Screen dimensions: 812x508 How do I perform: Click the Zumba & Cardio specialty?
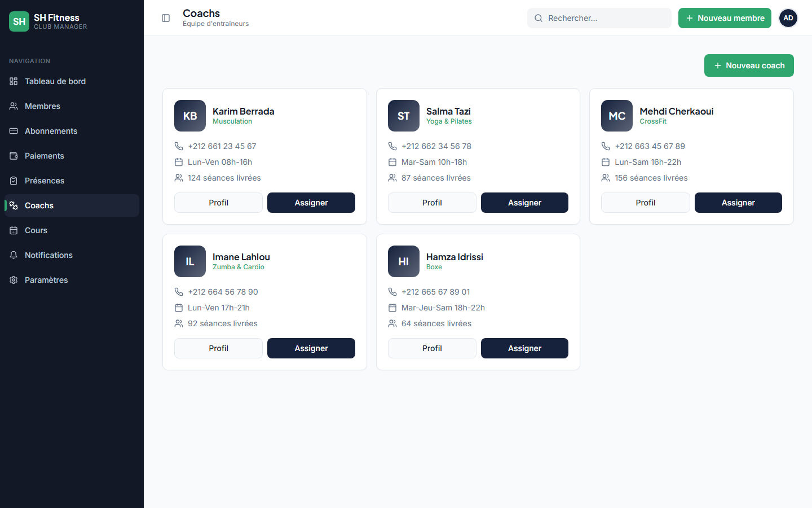(x=239, y=267)
